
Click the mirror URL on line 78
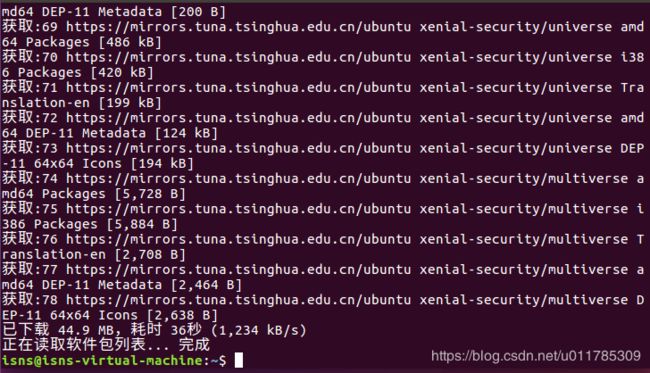click(x=239, y=300)
